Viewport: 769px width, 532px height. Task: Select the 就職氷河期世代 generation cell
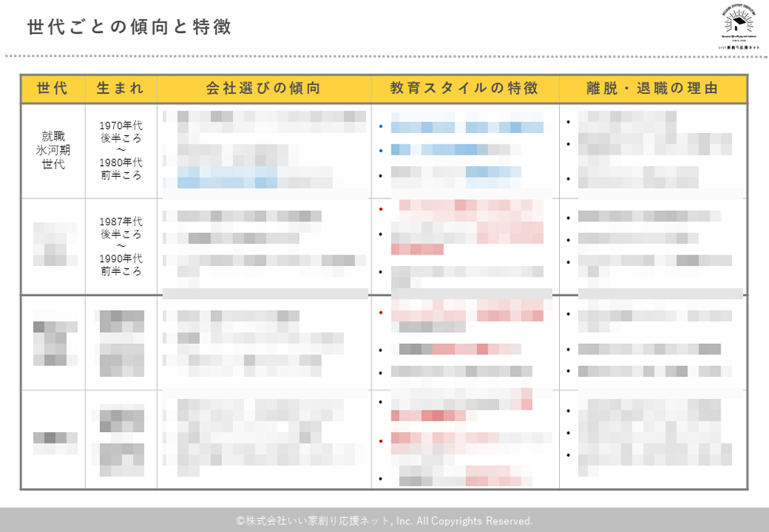(52, 150)
